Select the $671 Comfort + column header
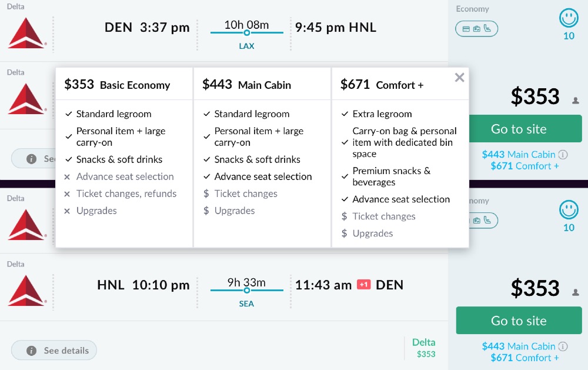The image size is (588, 370). 382,85
